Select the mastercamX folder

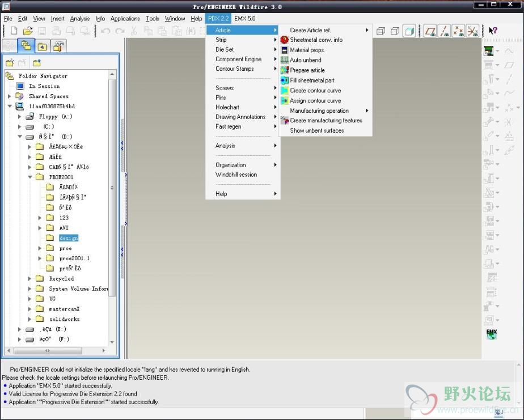(64, 309)
